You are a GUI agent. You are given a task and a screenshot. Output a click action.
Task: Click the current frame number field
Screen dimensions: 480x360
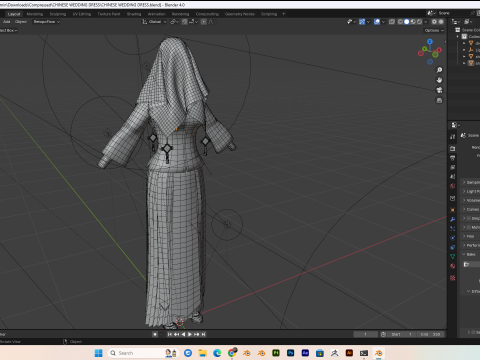pos(366,334)
